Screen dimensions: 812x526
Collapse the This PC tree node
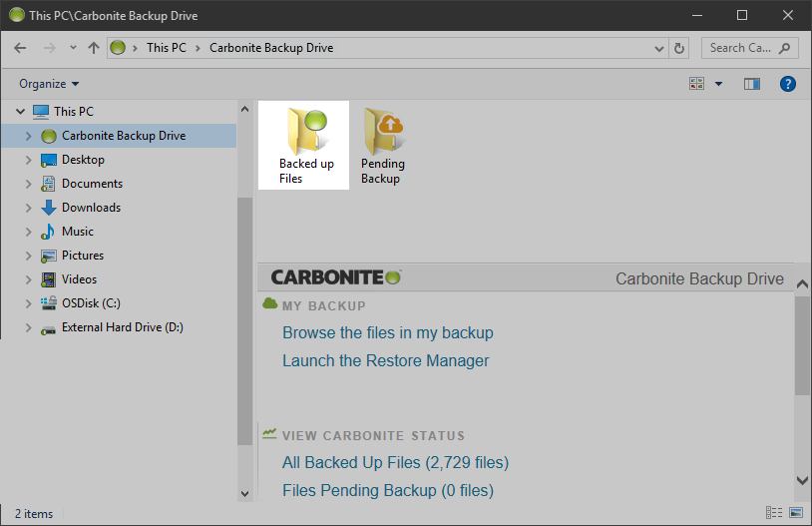pos(20,112)
